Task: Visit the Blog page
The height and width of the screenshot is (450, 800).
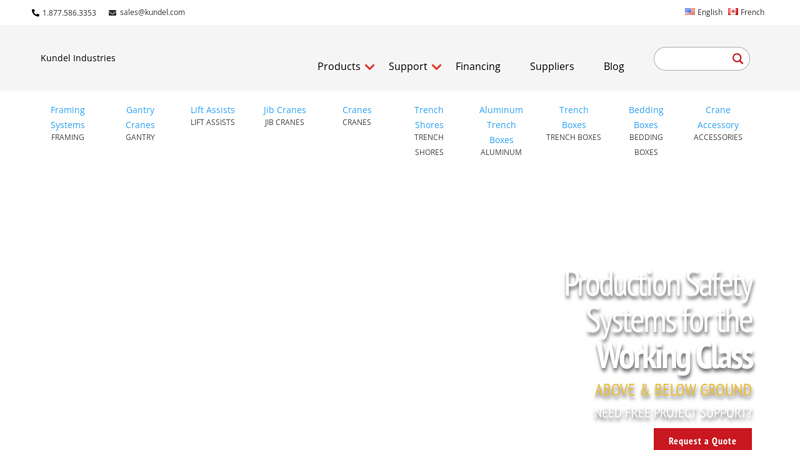Action: pyautogui.click(x=614, y=66)
